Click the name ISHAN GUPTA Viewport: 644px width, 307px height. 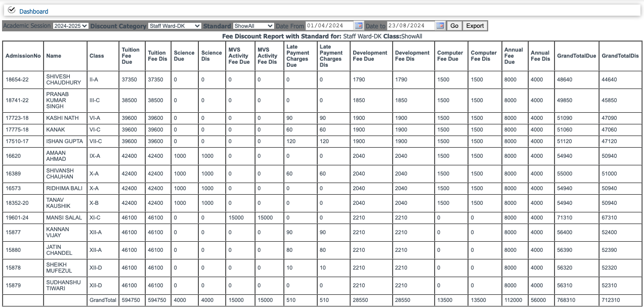64,141
